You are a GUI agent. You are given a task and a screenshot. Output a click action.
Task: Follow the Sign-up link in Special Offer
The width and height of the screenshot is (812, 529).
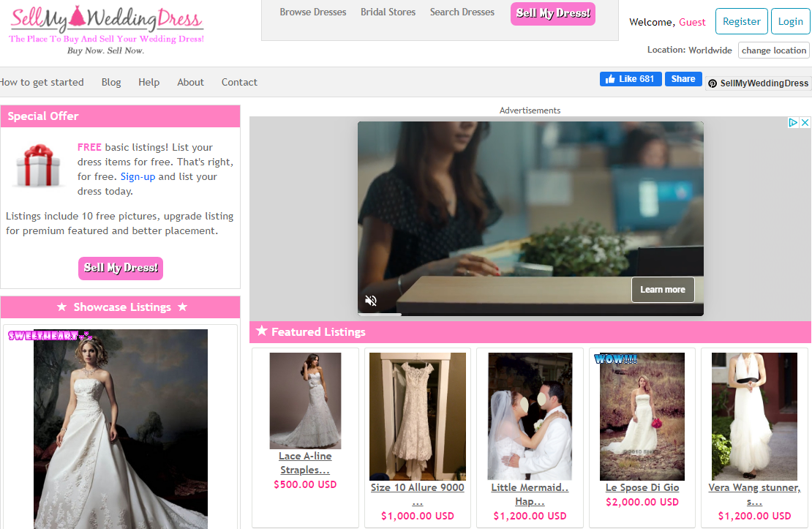[x=138, y=176]
